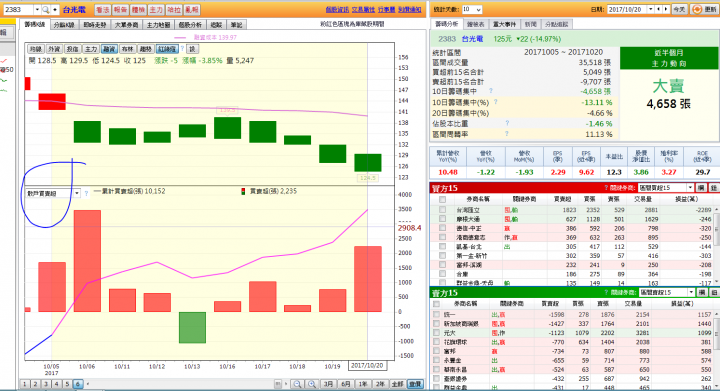Click help icon beside lower chart dropdown

coord(86,193)
